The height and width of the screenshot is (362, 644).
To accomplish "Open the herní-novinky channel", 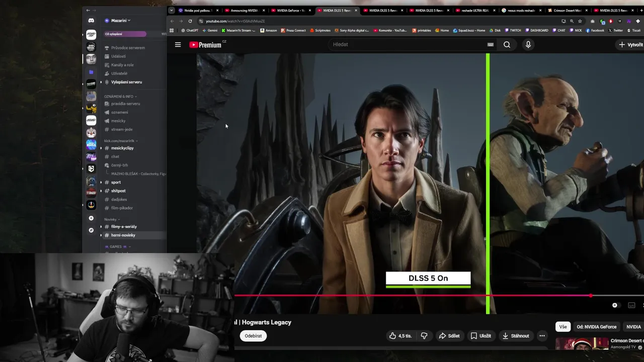I will pyautogui.click(x=134, y=235).
